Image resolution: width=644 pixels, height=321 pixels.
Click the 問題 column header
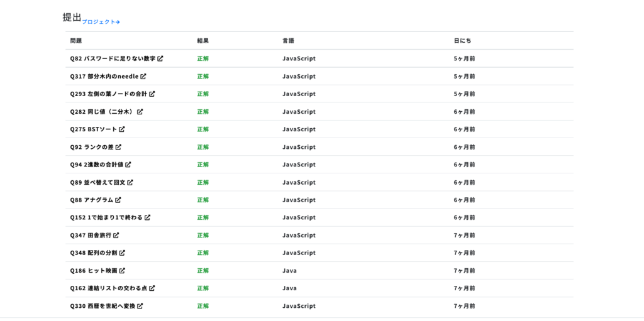[x=76, y=41]
